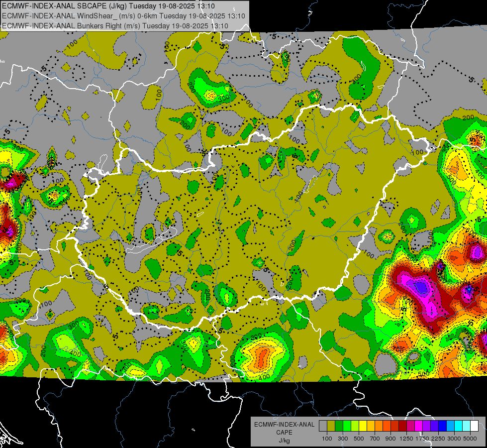Screen dimensions: 487x448
Task: Click the 500 value under the legend bar
Action: (359, 439)
